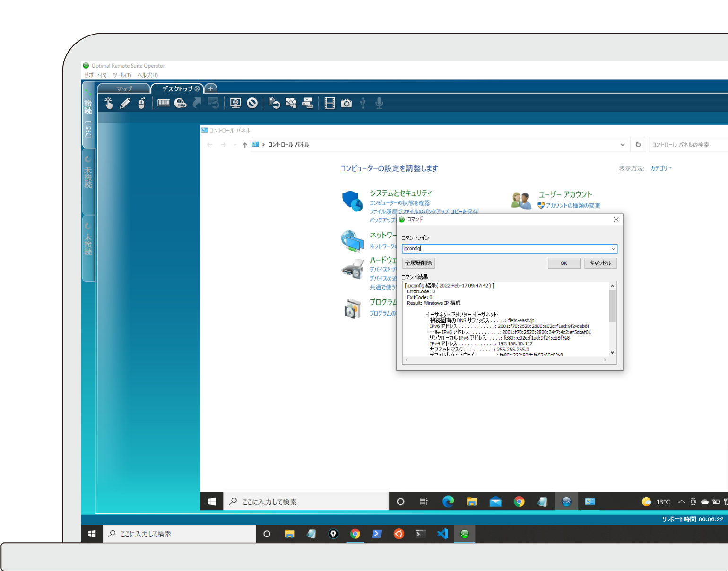Open the ツール(T) menu
The image size is (728, 571).
coord(121,75)
